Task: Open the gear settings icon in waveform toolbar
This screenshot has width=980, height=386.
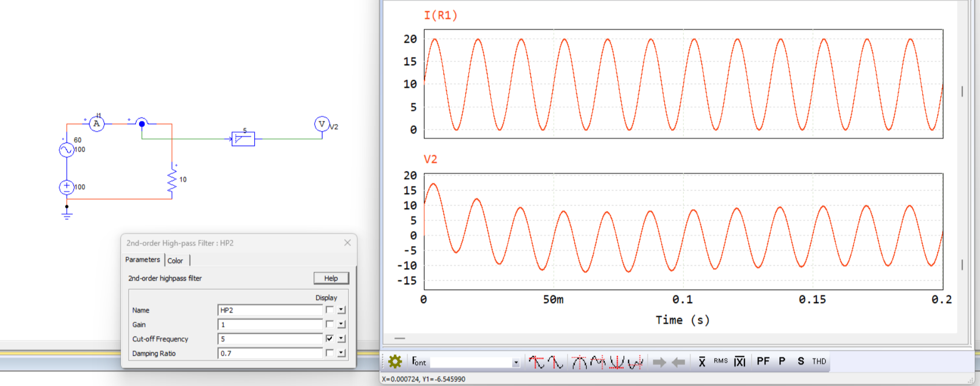Action: pos(395,361)
